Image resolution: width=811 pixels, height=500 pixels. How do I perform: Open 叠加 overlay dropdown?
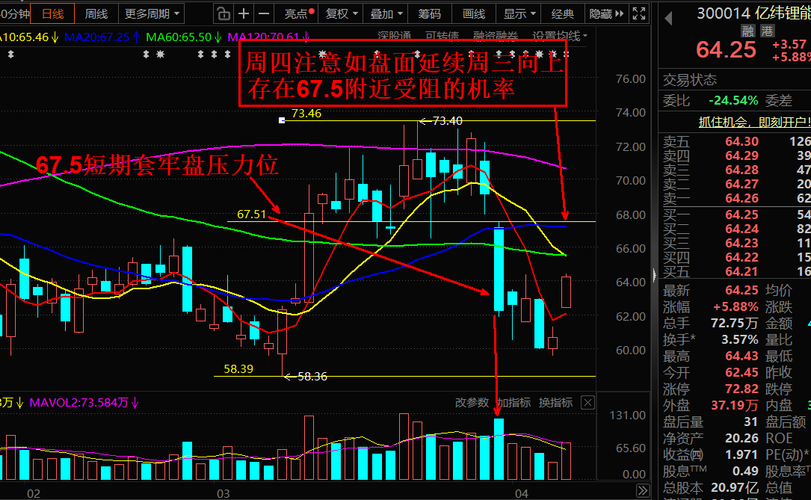pos(386,14)
